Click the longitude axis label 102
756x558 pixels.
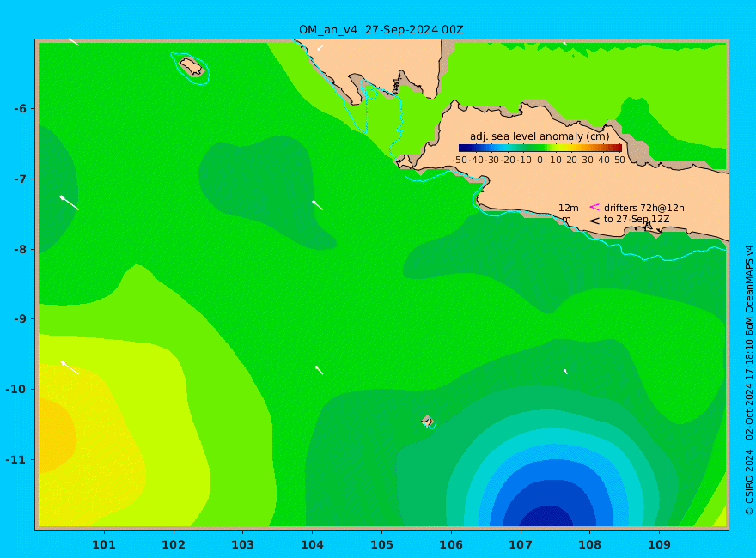174,544
